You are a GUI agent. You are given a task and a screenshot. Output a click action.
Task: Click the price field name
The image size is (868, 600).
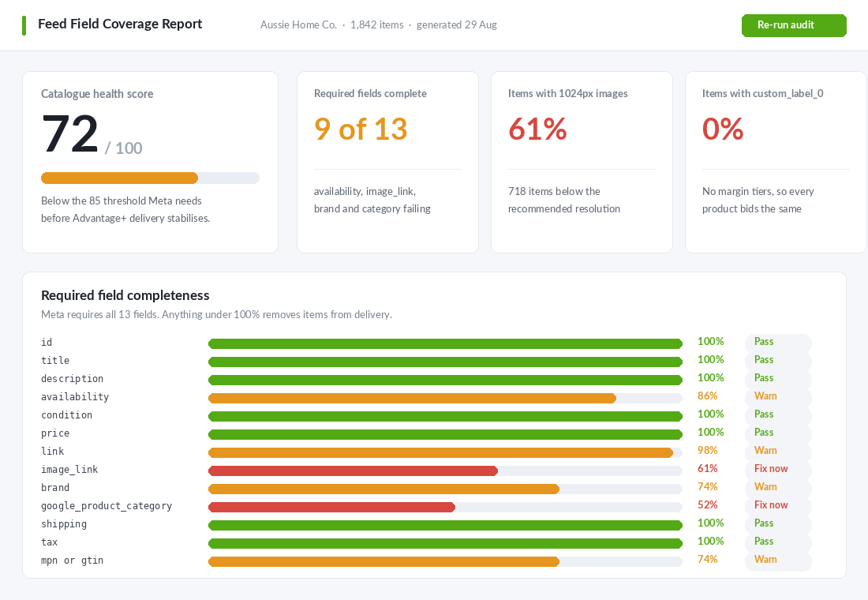55,433
